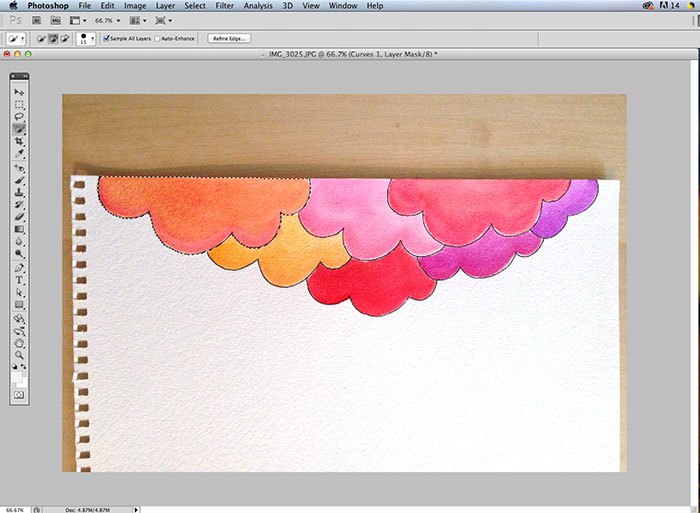Select the Path Selection tool

[19, 292]
